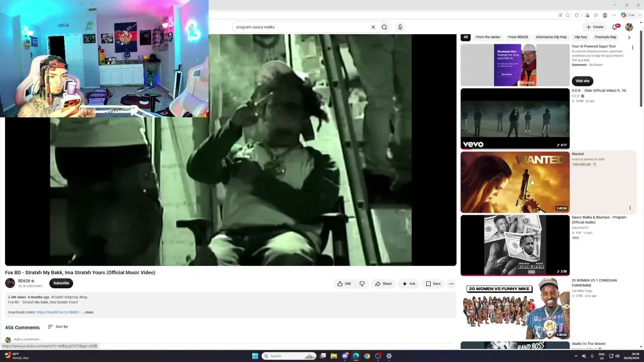Open the BD628 channel avatar
Image resolution: width=644 pixels, height=362 pixels.
click(10, 283)
